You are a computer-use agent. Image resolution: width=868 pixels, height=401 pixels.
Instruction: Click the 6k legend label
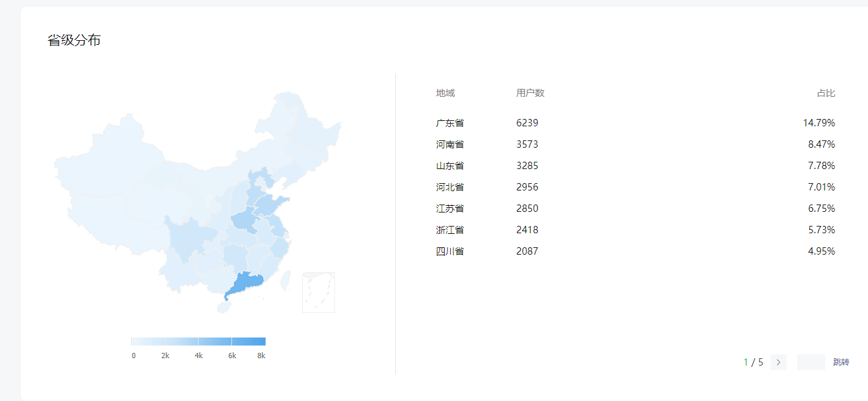click(x=232, y=356)
